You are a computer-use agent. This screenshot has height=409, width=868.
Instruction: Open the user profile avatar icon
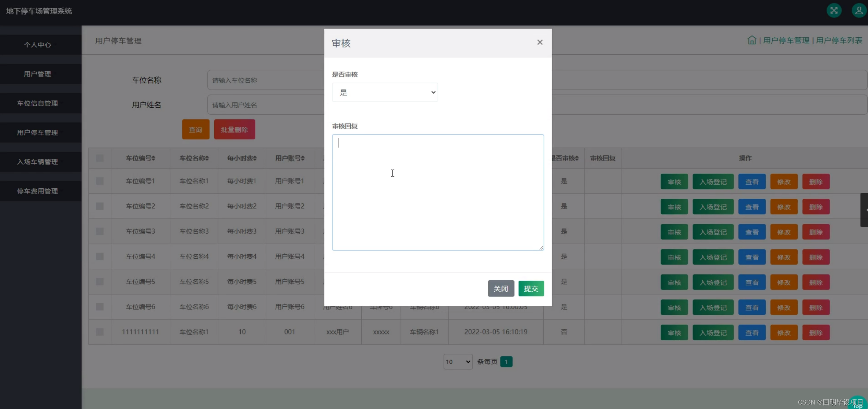[859, 11]
